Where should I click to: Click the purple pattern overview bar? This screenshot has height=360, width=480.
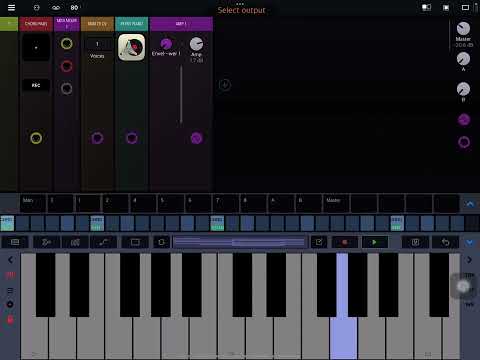click(239, 242)
